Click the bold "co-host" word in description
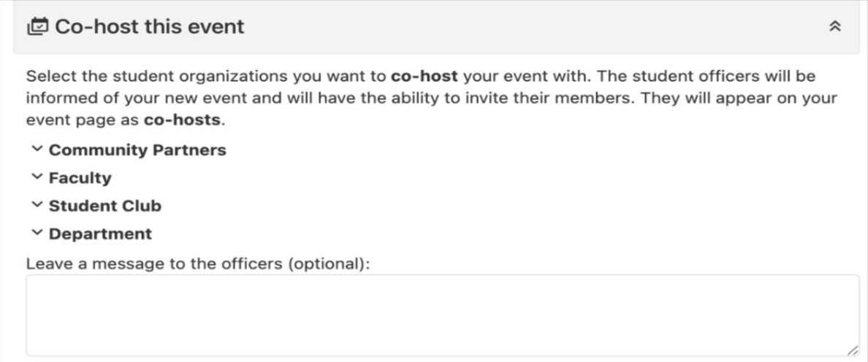Image resolution: width=868 pixels, height=362 pixels. tap(425, 76)
